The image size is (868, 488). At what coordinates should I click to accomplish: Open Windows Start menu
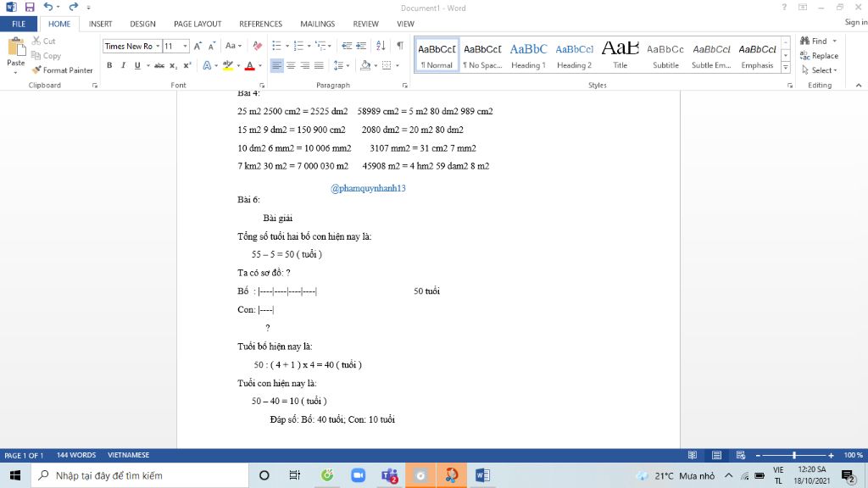tap(15, 475)
